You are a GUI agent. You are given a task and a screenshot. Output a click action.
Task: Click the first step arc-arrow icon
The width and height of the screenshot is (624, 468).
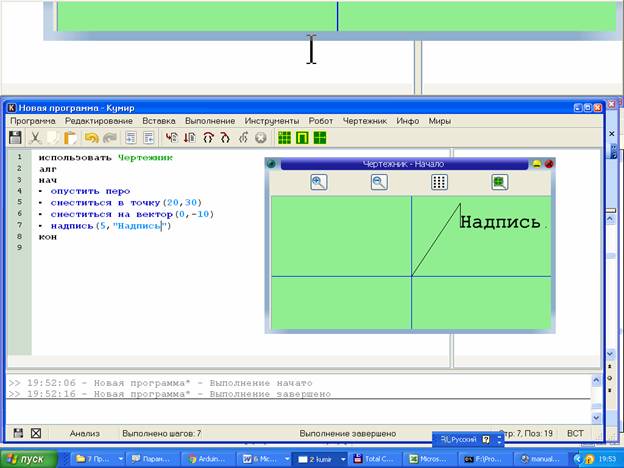click(x=208, y=138)
